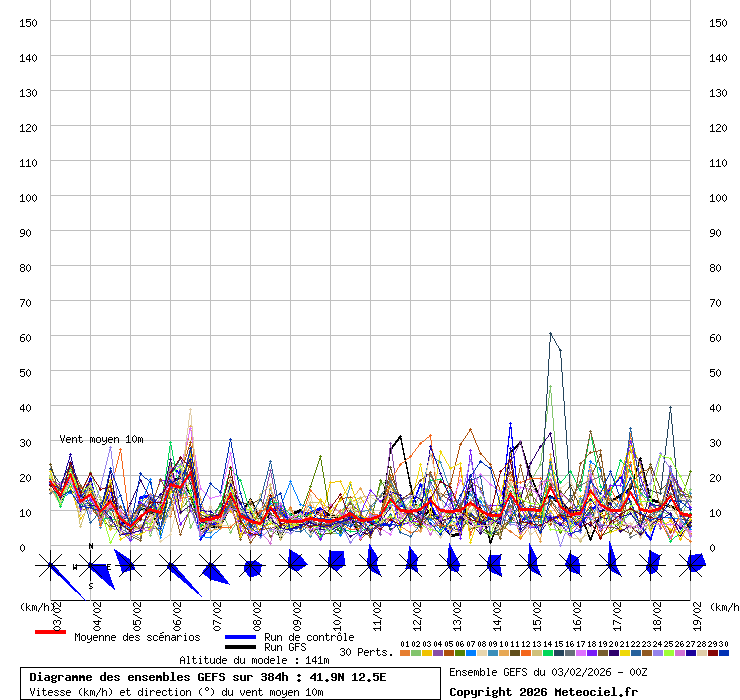
Task: Click the 'Vent moyen 10m' chart label
Action: tap(101, 439)
